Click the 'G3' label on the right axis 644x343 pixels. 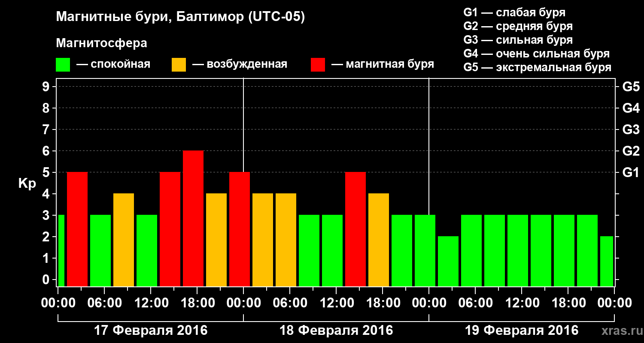631,129
